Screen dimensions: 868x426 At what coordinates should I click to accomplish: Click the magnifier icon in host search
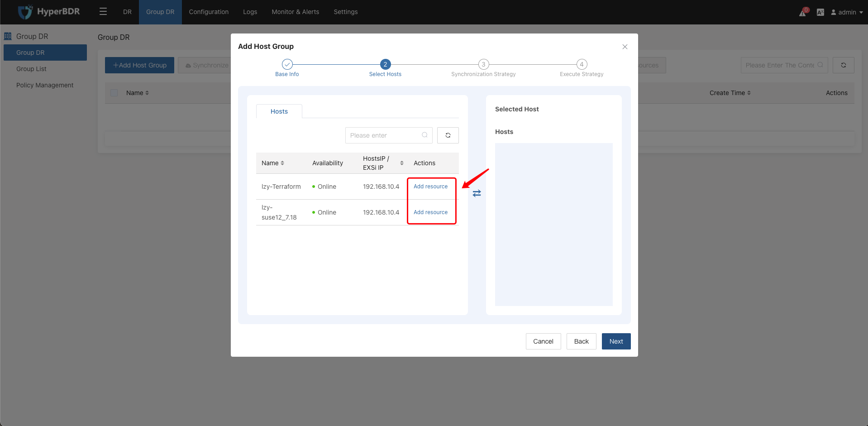point(424,135)
